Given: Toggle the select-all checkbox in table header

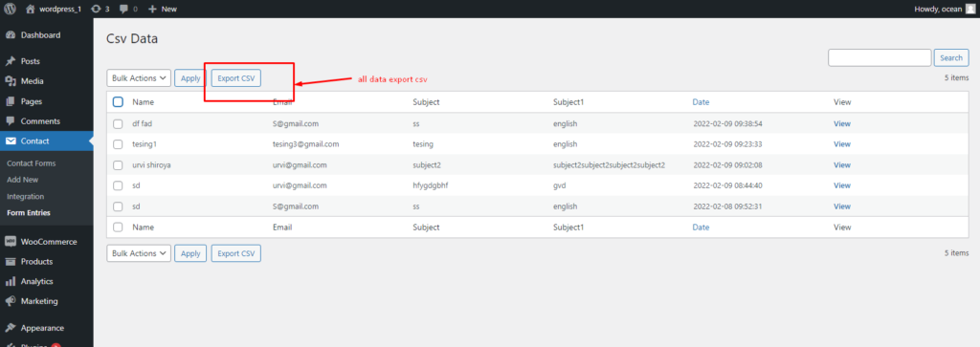Looking at the screenshot, I should point(118,101).
